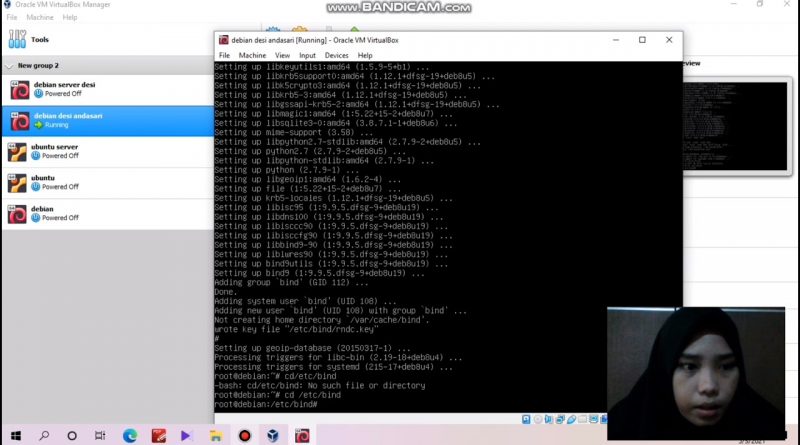Open Devices menu in the VM window
The width and height of the screenshot is (800, 445).
[336, 55]
